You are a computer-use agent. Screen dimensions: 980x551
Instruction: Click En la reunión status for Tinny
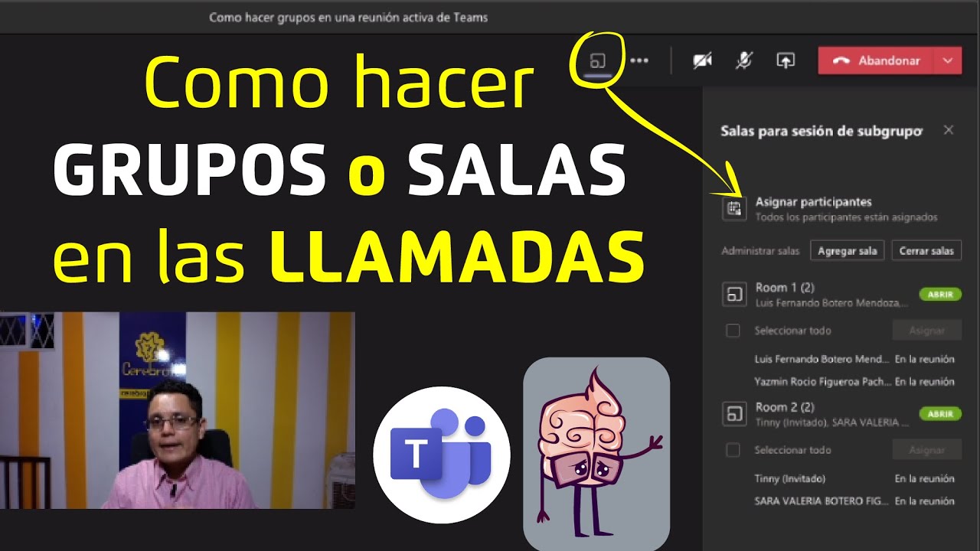pyautogui.click(x=925, y=478)
